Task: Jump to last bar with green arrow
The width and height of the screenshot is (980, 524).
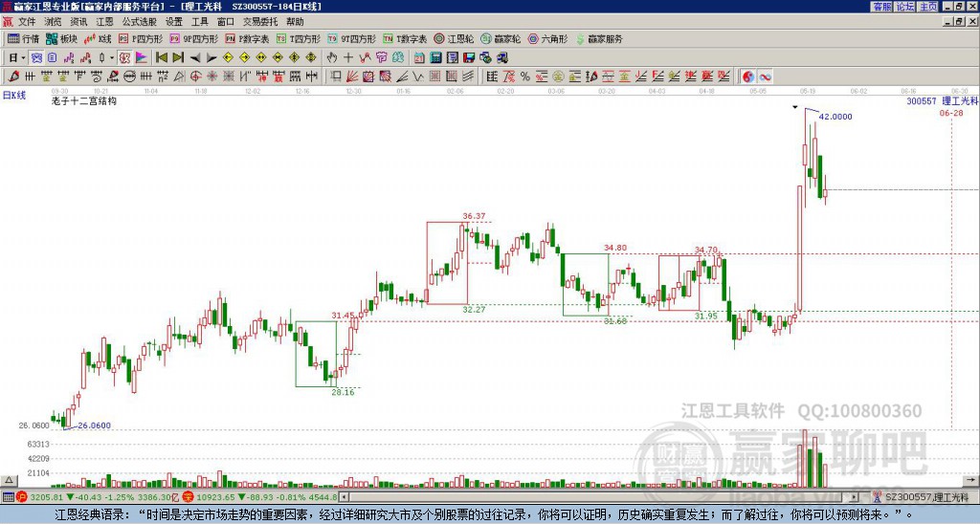Action: point(178,58)
